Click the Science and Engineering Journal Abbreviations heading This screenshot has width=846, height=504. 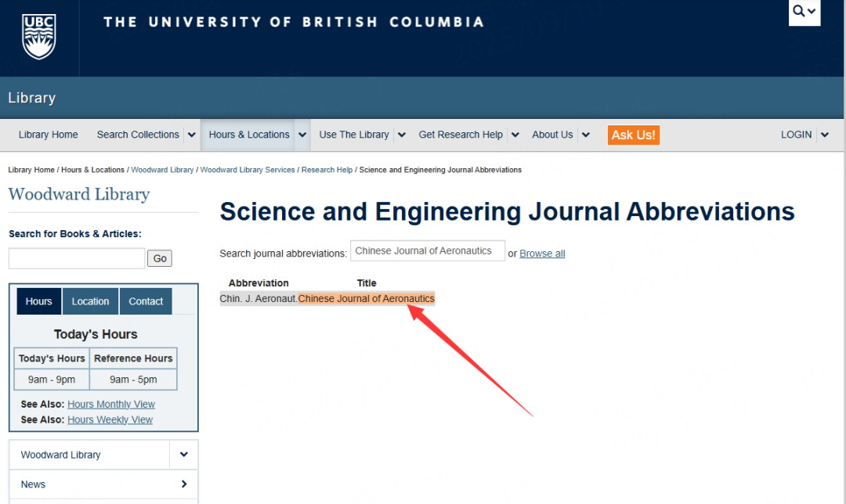(507, 211)
